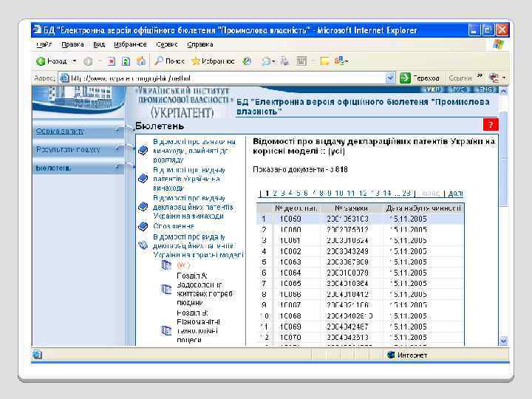Click pages icon beside (усі)

click(166, 265)
